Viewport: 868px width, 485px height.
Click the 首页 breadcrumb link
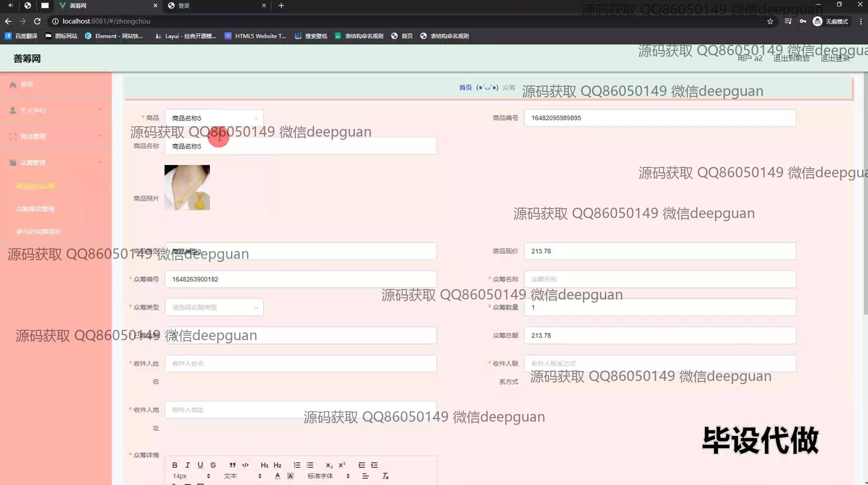point(465,88)
